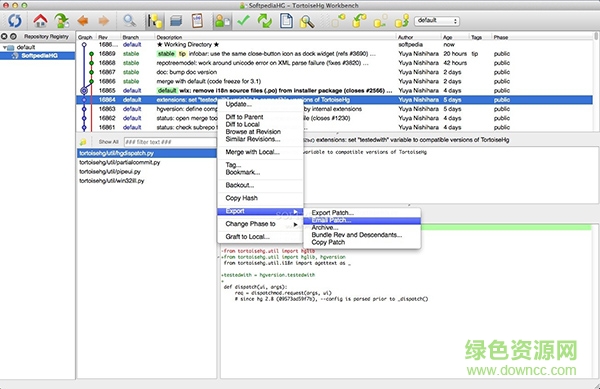Select the Working Directory revision row
This screenshot has height=389, width=600.
click(335, 45)
